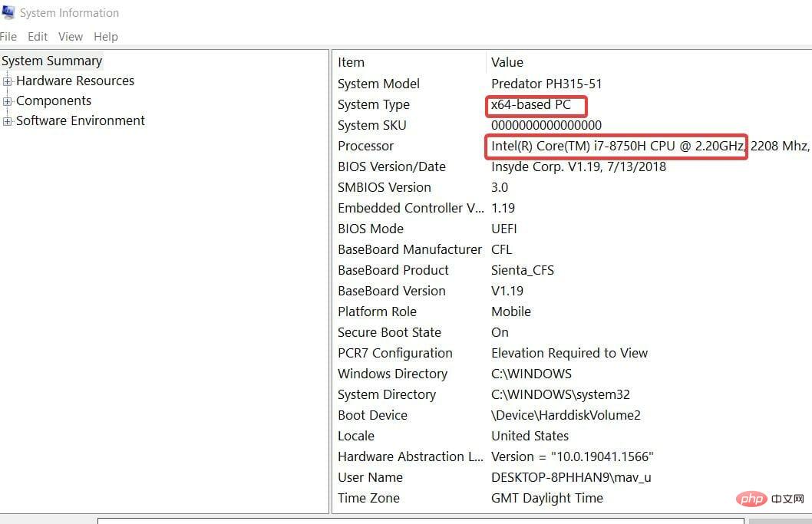The height and width of the screenshot is (524, 812).
Task: Select the Windows Directory row
Action: [392, 374]
